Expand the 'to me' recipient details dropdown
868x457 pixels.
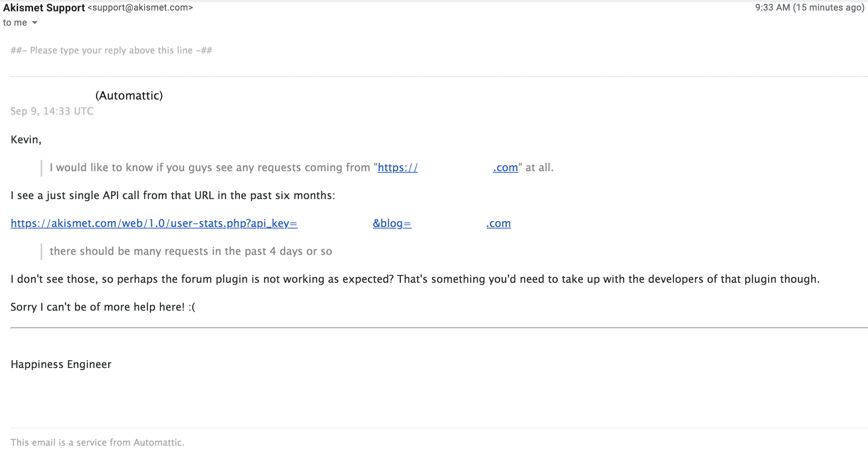[x=35, y=23]
